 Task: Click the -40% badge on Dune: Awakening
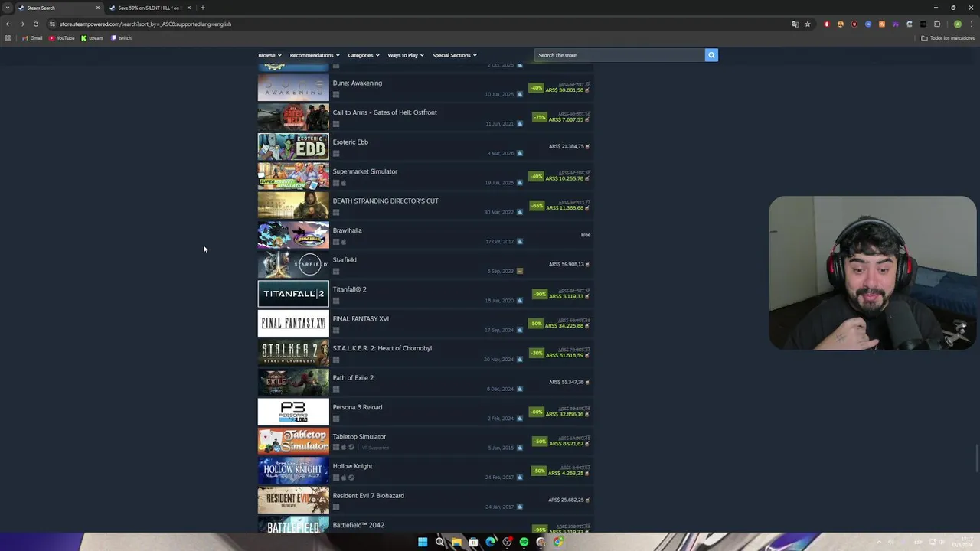536,88
